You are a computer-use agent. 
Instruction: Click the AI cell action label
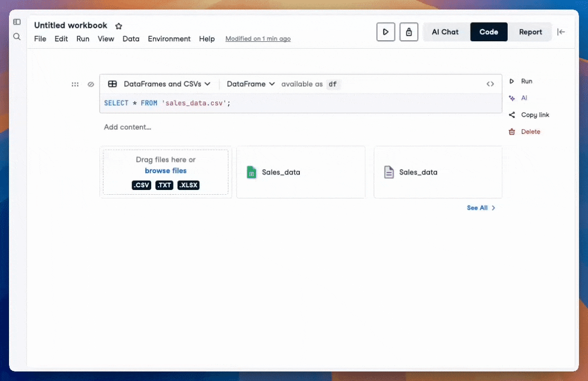point(524,98)
